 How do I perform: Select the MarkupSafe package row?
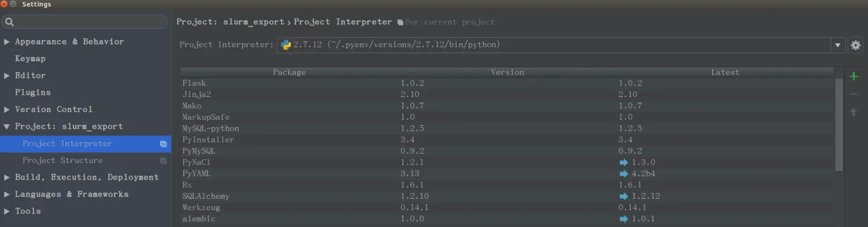click(507, 117)
